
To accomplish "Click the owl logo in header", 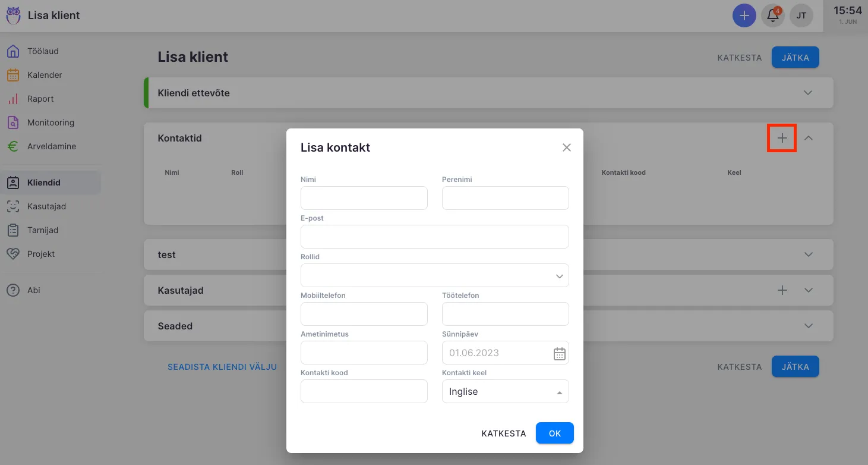I will [x=13, y=15].
